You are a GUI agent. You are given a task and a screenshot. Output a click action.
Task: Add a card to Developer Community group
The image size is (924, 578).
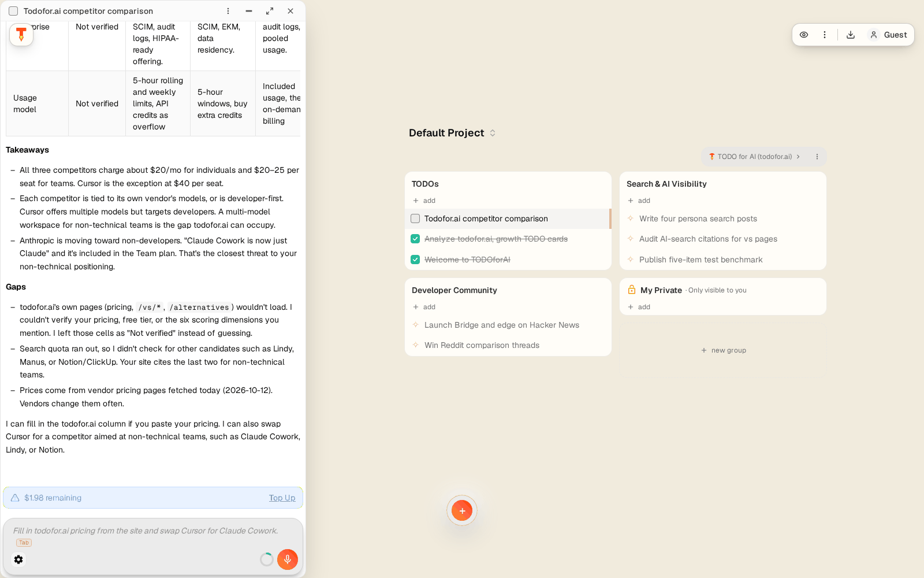(424, 307)
